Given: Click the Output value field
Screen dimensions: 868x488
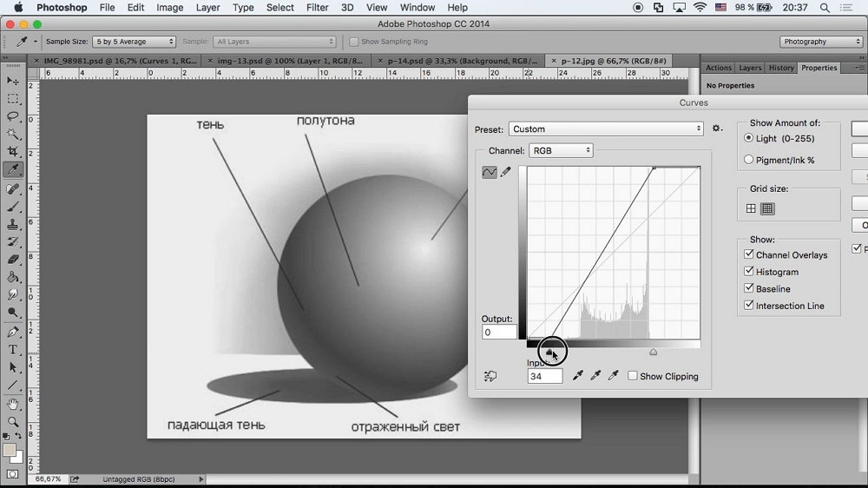Looking at the screenshot, I should (499, 333).
